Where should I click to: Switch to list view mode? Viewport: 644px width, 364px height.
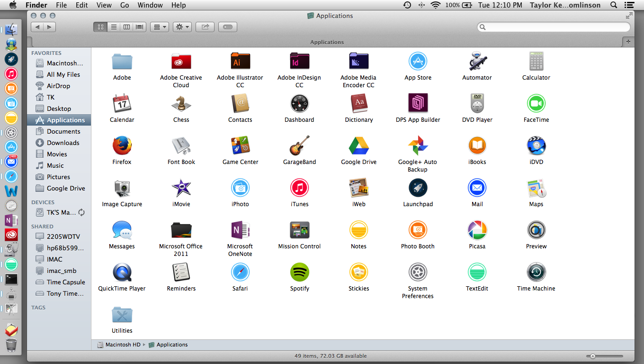point(114,27)
